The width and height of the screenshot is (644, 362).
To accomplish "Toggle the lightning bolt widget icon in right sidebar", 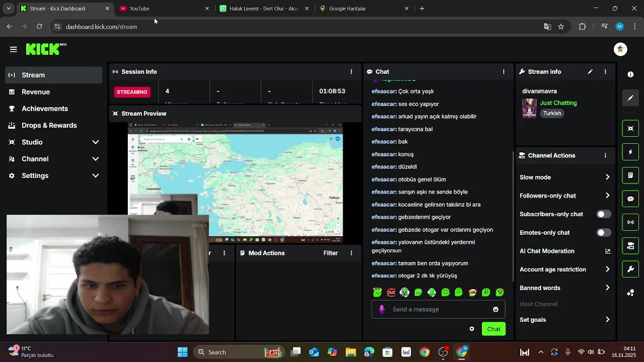I will [630, 152].
